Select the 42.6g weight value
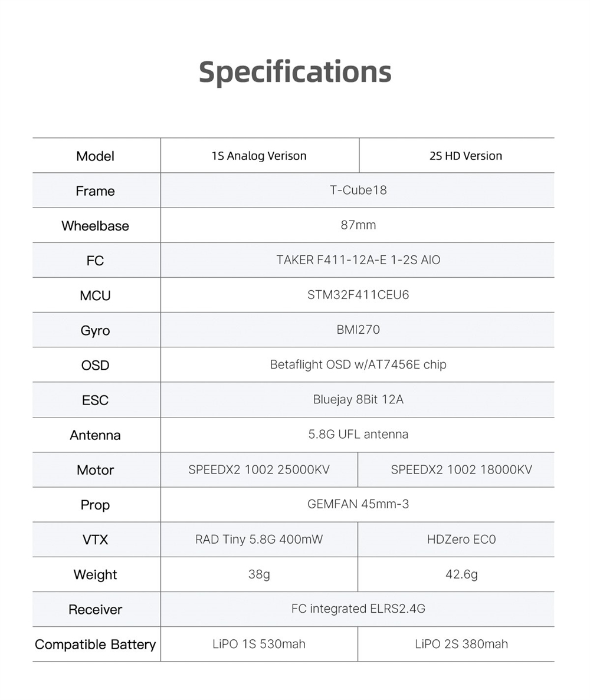This screenshot has height=700, width=590. tap(461, 574)
